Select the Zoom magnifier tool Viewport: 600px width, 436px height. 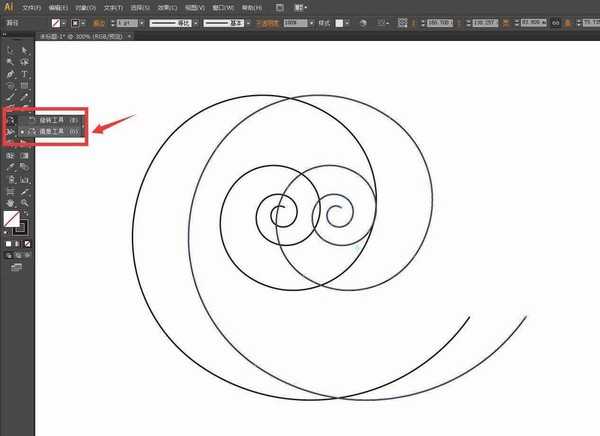(x=24, y=203)
